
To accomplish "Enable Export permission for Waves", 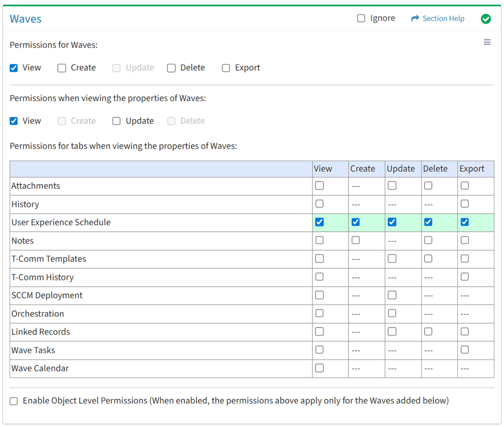I will click(x=226, y=68).
